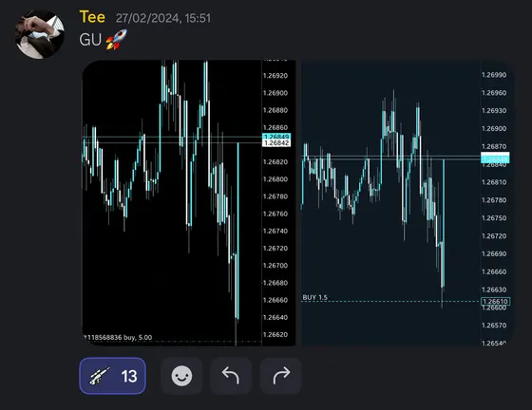Click the rocket emoji in the message
The width and height of the screenshot is (532, 410).
116,40
